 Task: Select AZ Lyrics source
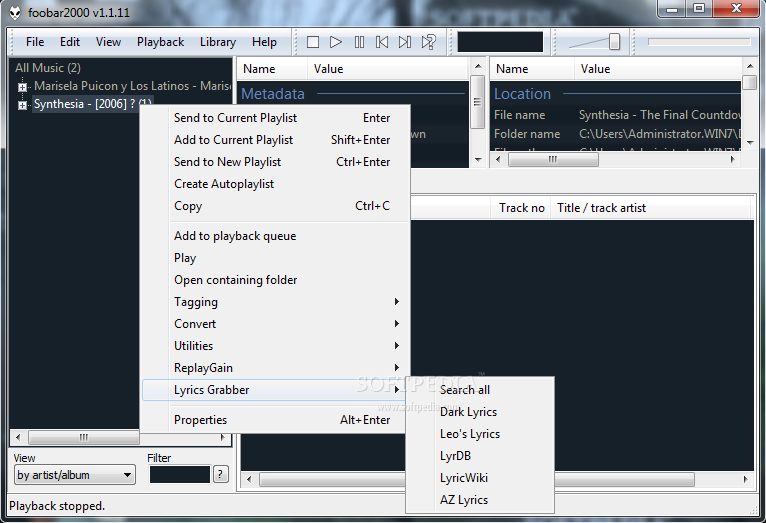tap(480, 500)
